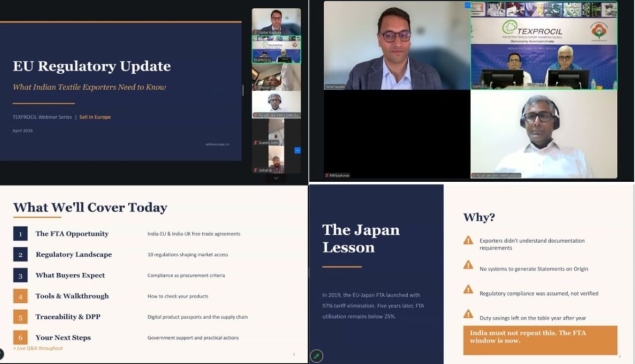Click agenda item 'Traceability & DPP'

(x=68, y=317)
